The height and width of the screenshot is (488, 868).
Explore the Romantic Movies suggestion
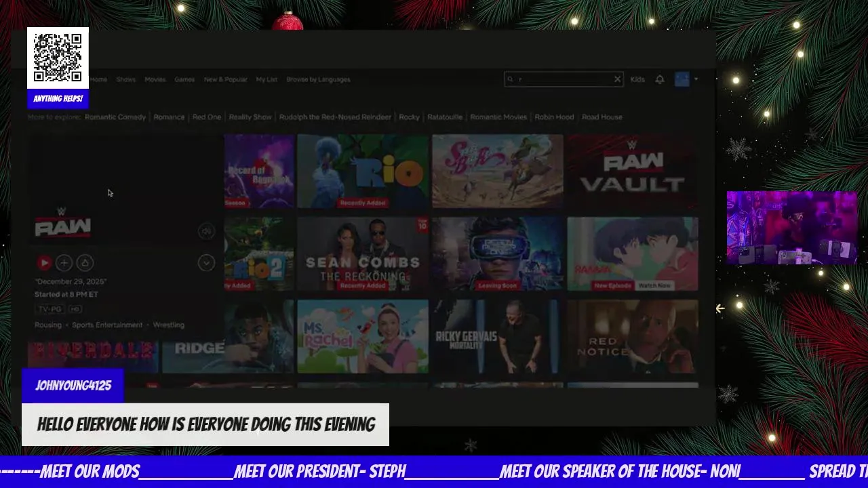498,117
